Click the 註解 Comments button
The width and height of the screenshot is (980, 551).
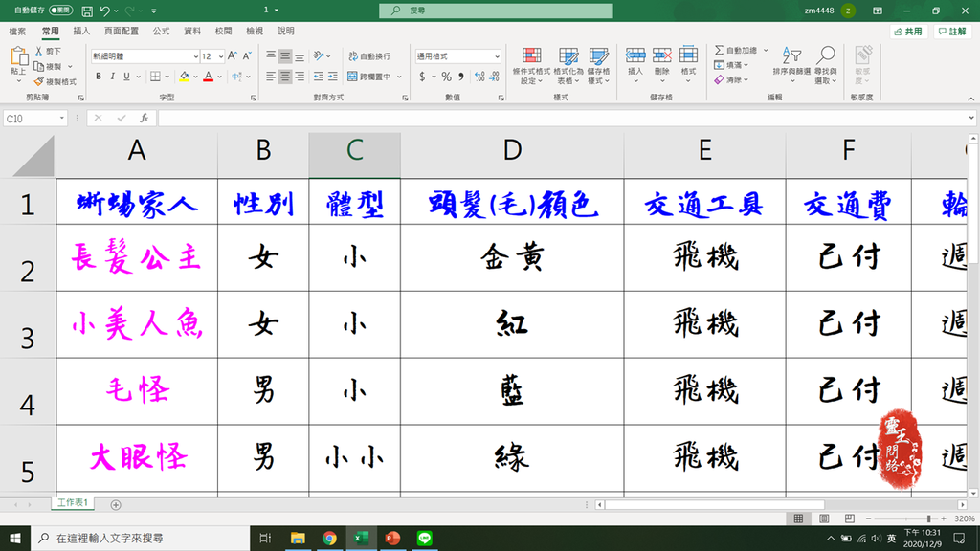[952, 32]
